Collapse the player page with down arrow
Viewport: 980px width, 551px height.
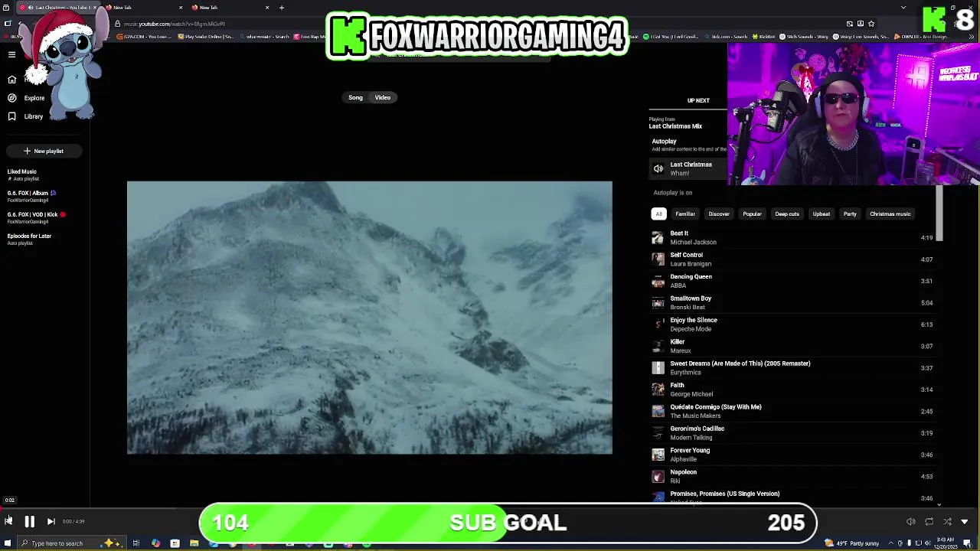point(965,522)
